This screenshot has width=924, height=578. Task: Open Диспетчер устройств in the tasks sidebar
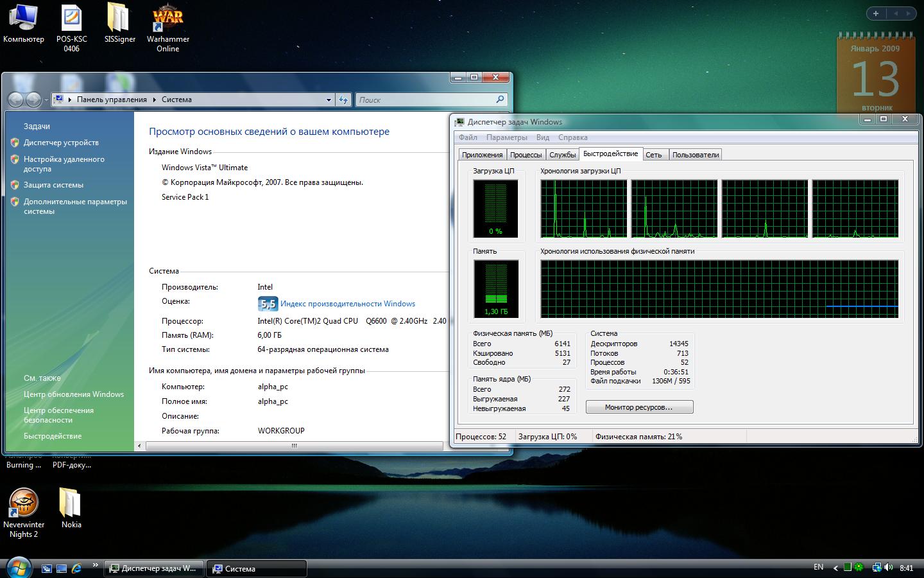[61, 143]
